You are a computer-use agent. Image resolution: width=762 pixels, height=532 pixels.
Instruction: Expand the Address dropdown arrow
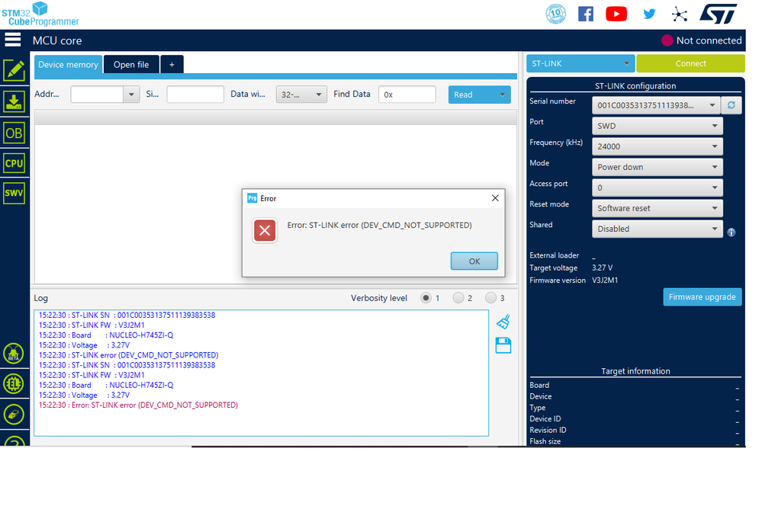pos(131,95)
